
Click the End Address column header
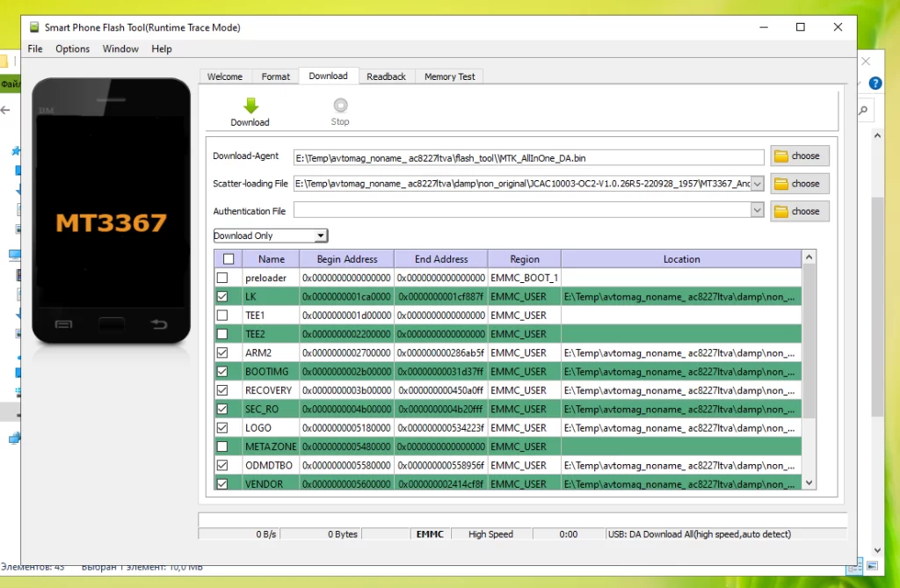tap(441, 259)
